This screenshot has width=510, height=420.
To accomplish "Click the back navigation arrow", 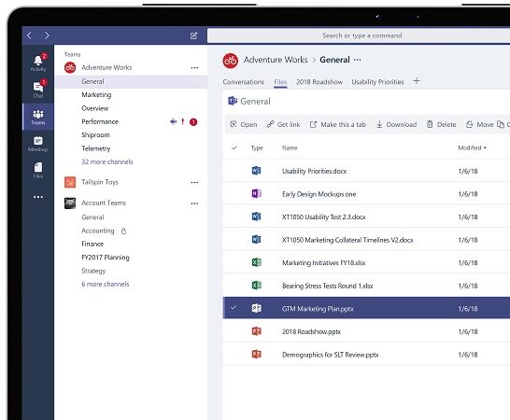I will (29, 35).
